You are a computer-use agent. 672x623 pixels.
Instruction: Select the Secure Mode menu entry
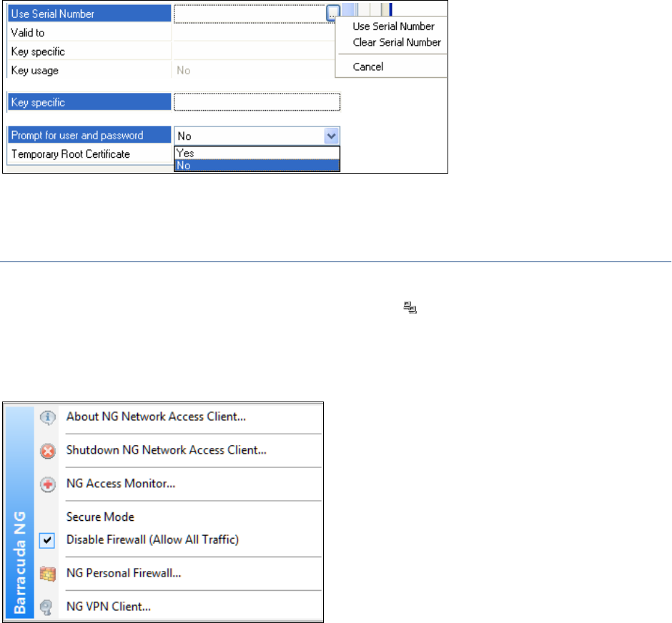[100, 517]
